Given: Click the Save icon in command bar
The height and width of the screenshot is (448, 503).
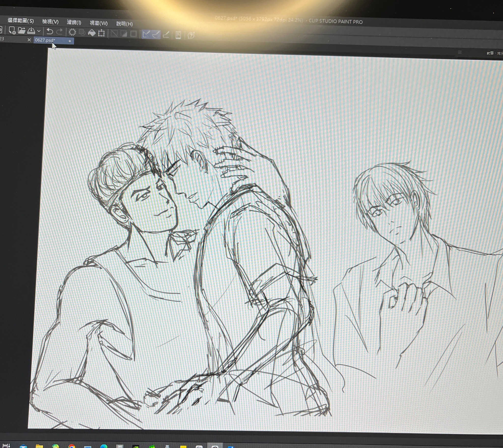Looking at the screenshot, I should [x=31, y=31].
